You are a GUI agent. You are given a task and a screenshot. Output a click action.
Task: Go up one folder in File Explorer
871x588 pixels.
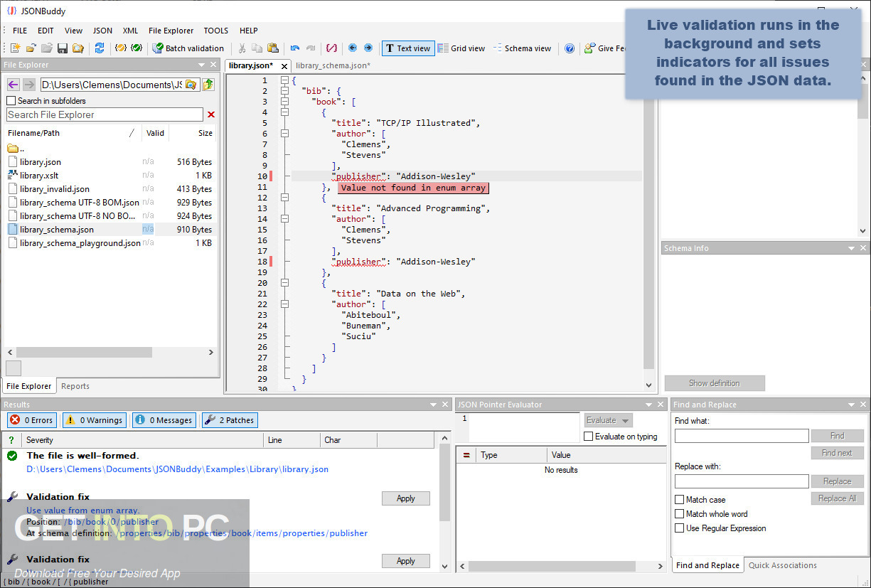click(x=208, y=85)
